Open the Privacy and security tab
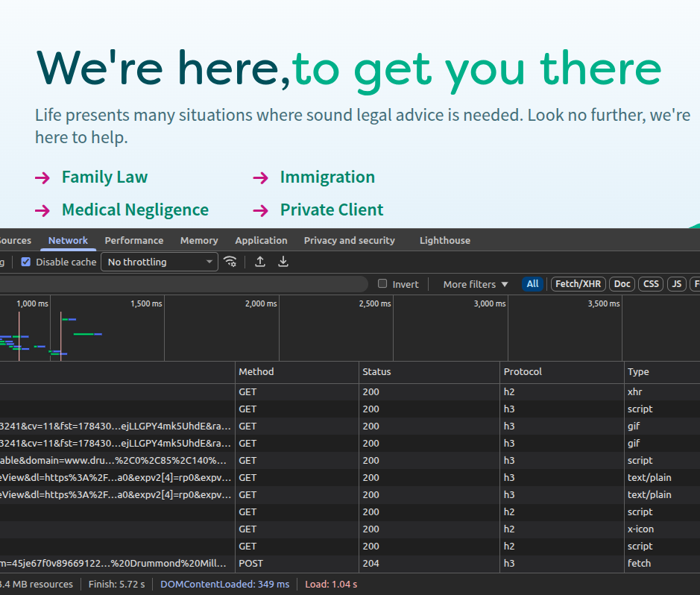The image size is (700, 595). 349,241
